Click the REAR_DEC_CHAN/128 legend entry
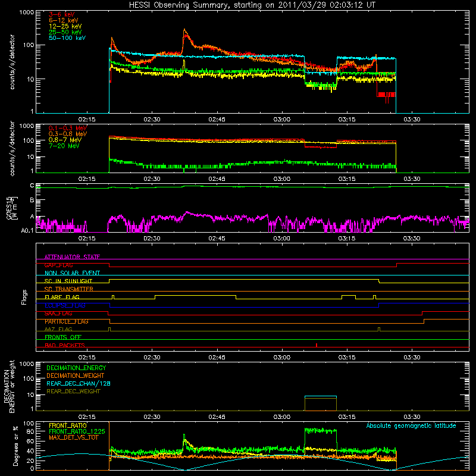 [x=79, y=383]
